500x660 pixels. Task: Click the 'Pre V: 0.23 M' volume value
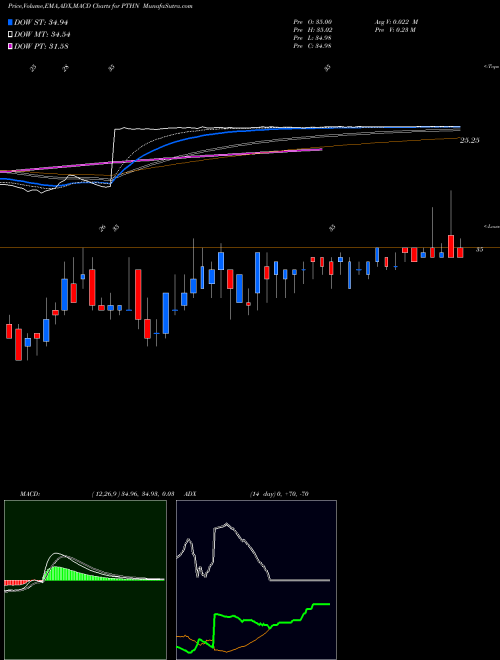[395, 30]
